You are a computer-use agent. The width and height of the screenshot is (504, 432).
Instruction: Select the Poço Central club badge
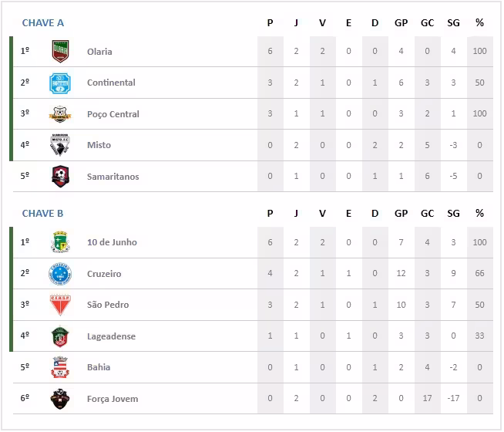point(60,114)
